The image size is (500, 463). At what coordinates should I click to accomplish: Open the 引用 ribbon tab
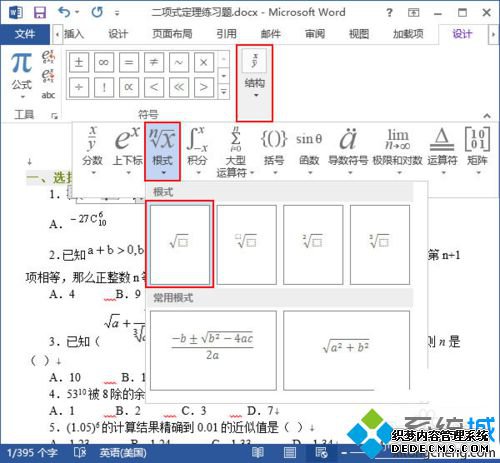226,34
